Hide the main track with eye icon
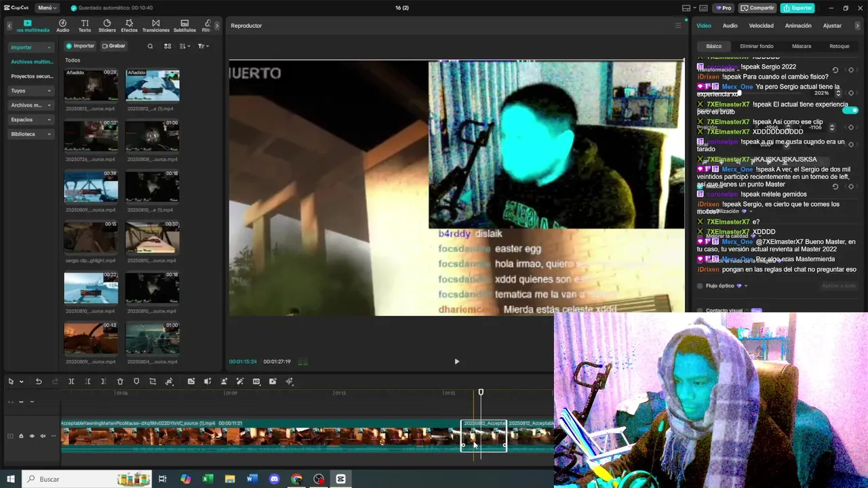The height and width of the screenshot is (488, 868). (x=32, y=436)
